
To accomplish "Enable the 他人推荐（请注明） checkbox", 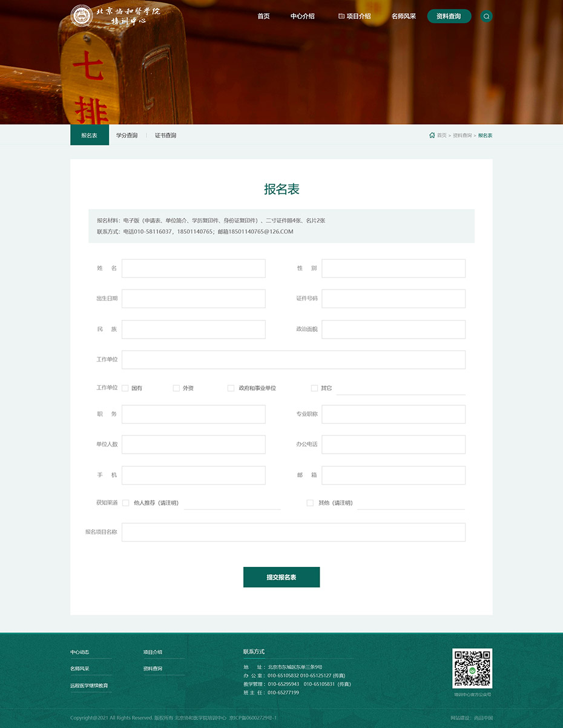I will 125,503.
